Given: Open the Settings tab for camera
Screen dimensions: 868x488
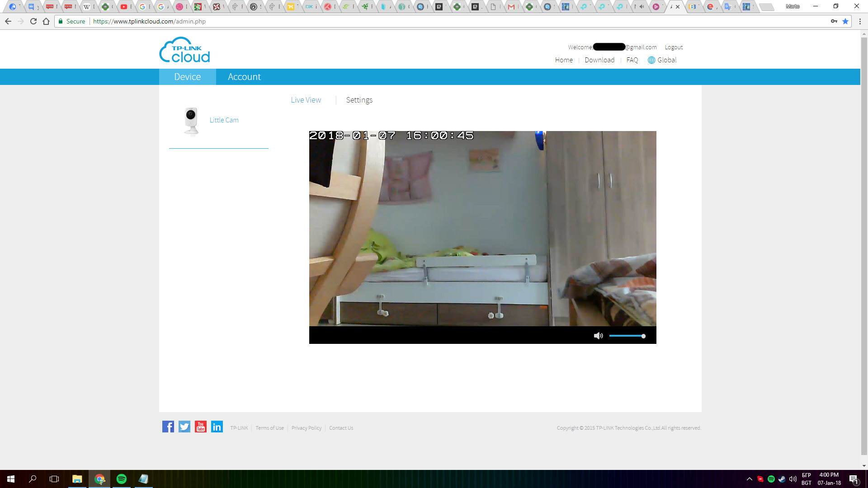Looking at the screenshot, I should pos(359,100).
